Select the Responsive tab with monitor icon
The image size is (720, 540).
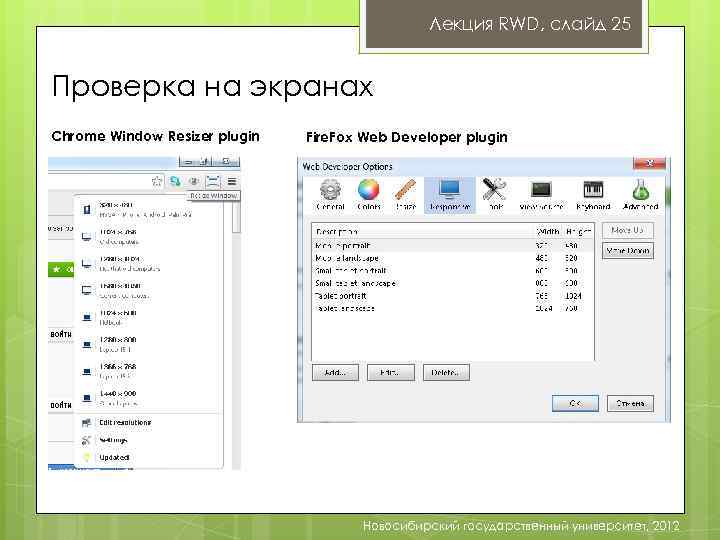tap(450, 195)
